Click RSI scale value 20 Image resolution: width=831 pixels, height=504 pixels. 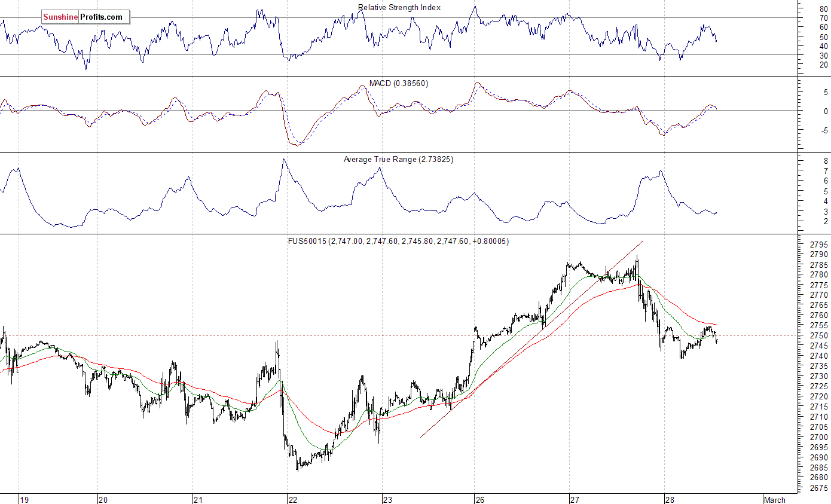824,65
